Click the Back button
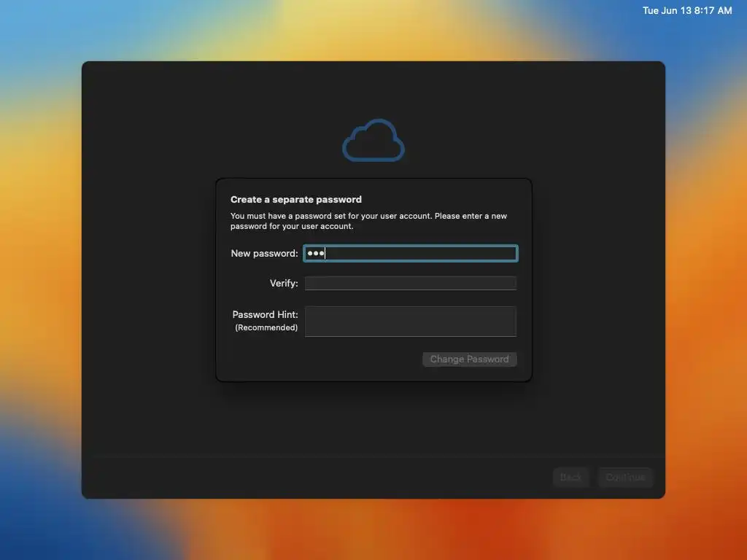 [570, 477]
